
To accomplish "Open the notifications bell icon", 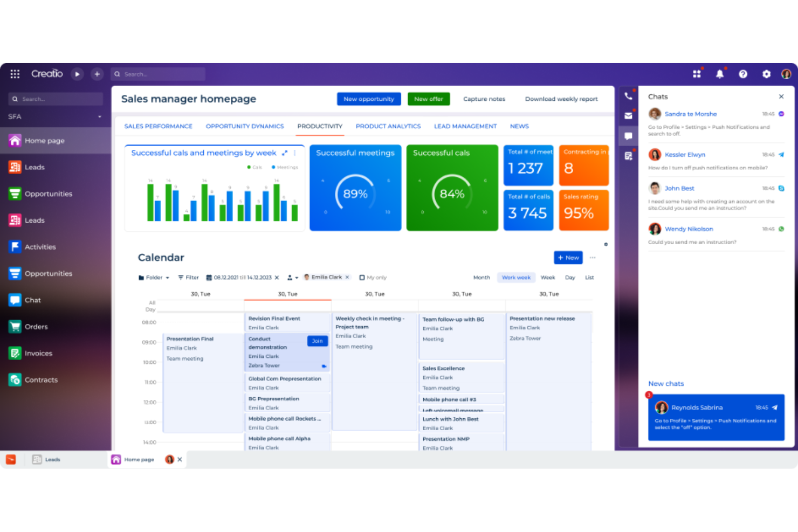I will (720, 74).
